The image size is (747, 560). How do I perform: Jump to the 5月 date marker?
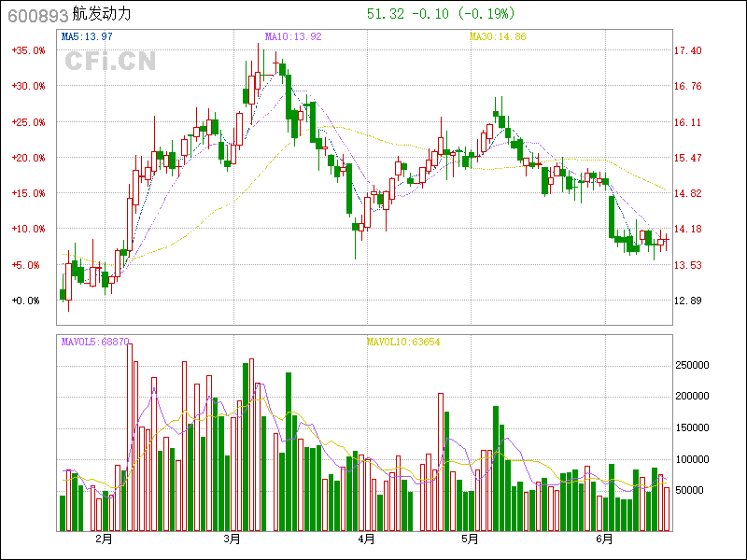(x=470, y=539)
